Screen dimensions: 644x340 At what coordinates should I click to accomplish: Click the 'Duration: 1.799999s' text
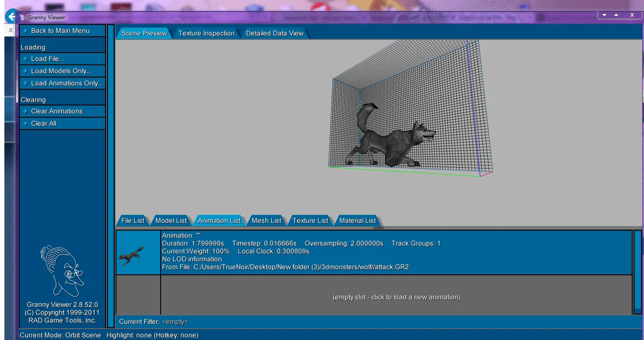click(193, 243)
